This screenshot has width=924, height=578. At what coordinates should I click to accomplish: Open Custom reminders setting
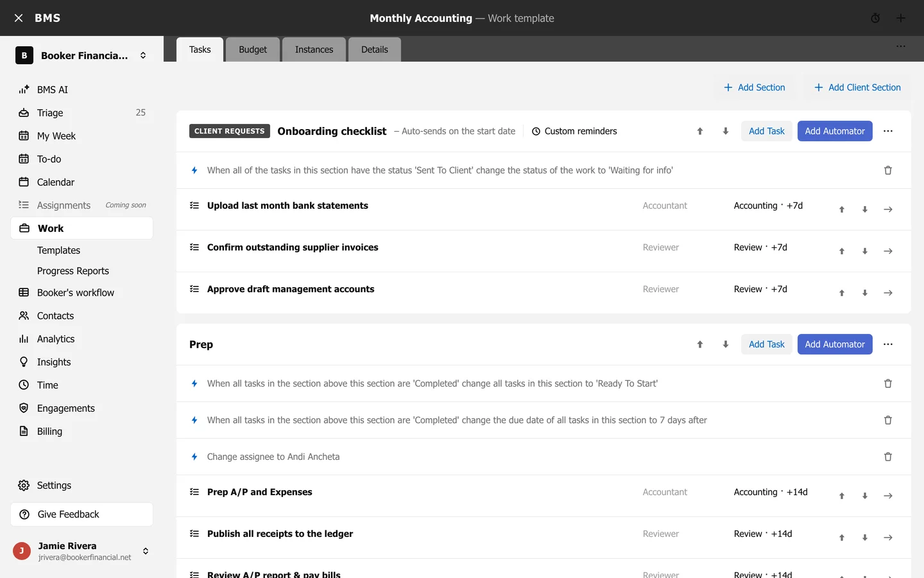click(x=574, y=131)
